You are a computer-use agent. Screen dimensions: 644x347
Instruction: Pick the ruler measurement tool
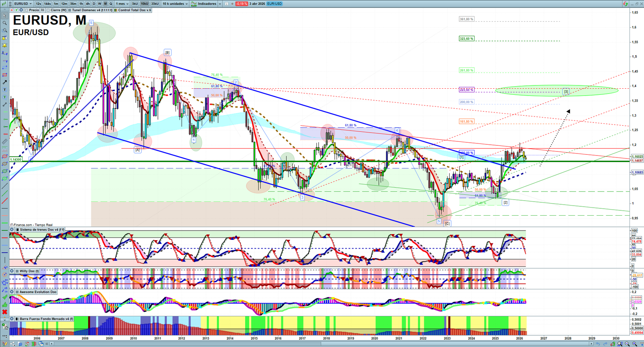4,141
